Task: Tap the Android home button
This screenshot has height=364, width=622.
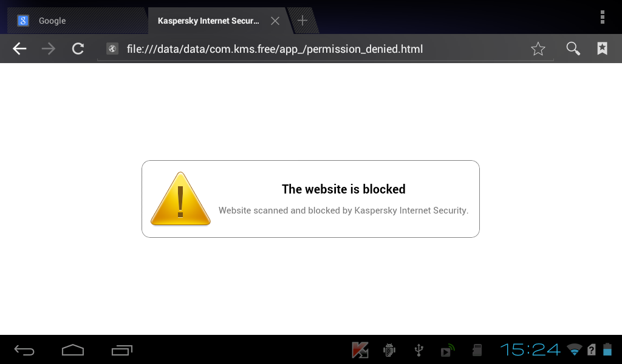Action: pos(73,350)
